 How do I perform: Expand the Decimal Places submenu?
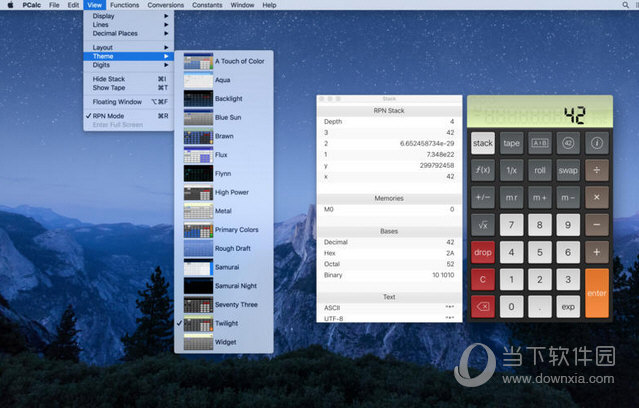pos(128,33)
